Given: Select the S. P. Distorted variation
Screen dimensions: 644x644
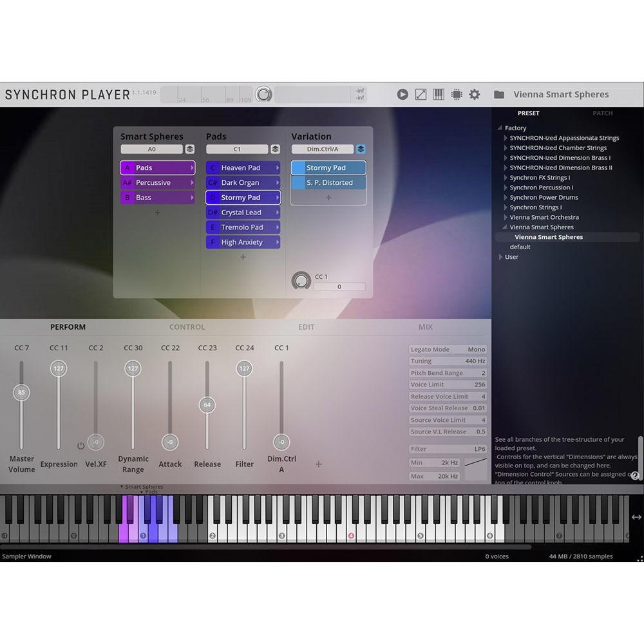Looking at the screenshot, I should (x=328, y=182).
